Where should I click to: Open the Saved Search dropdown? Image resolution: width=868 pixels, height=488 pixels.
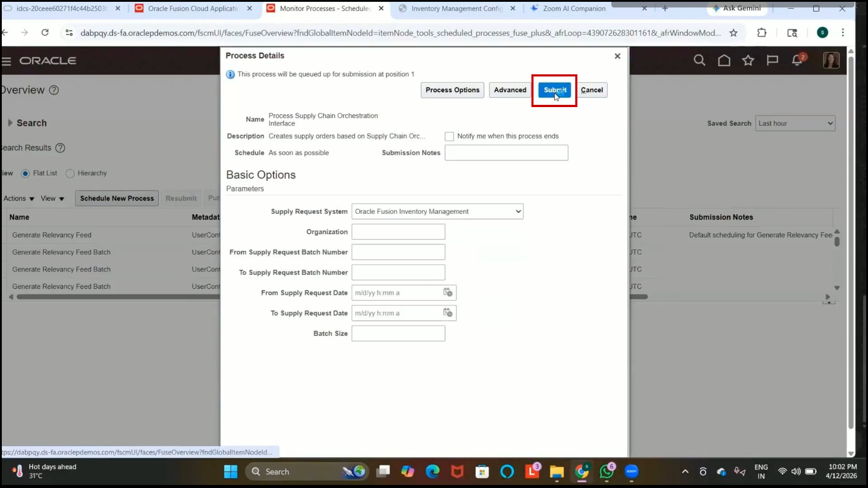pos(795,123)
